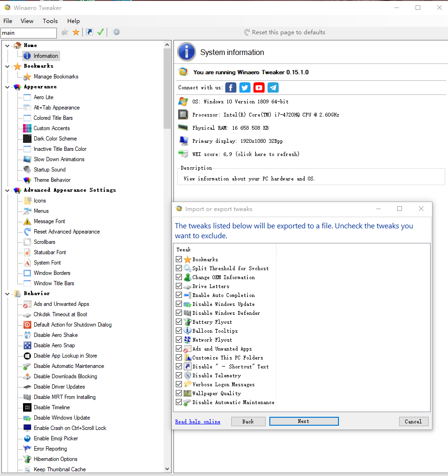Screen dimensions: 448x476
Task: Select Error Reporting in tree
Action: [x=50, y=449]
